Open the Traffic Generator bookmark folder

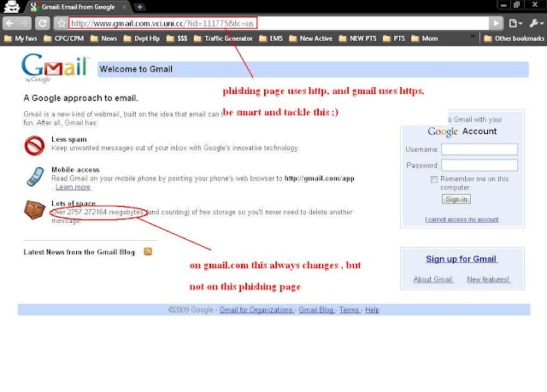223,38
